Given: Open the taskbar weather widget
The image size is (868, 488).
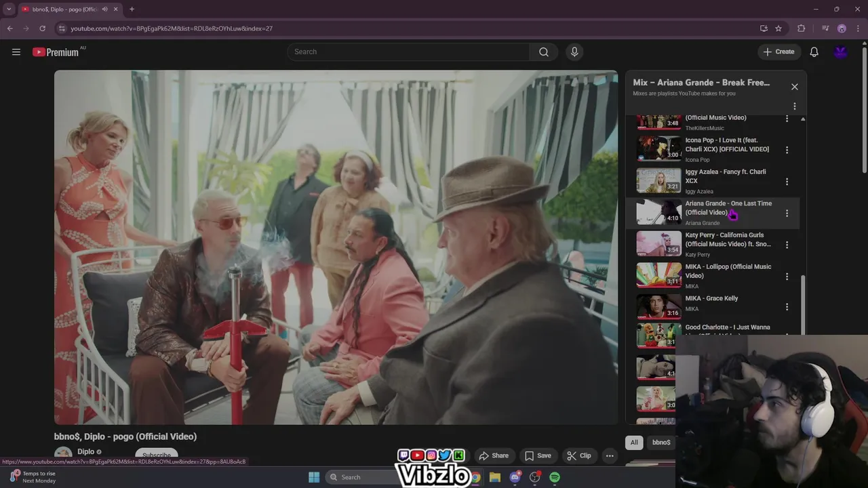Looking at the screenshot, I should point(33,477).
